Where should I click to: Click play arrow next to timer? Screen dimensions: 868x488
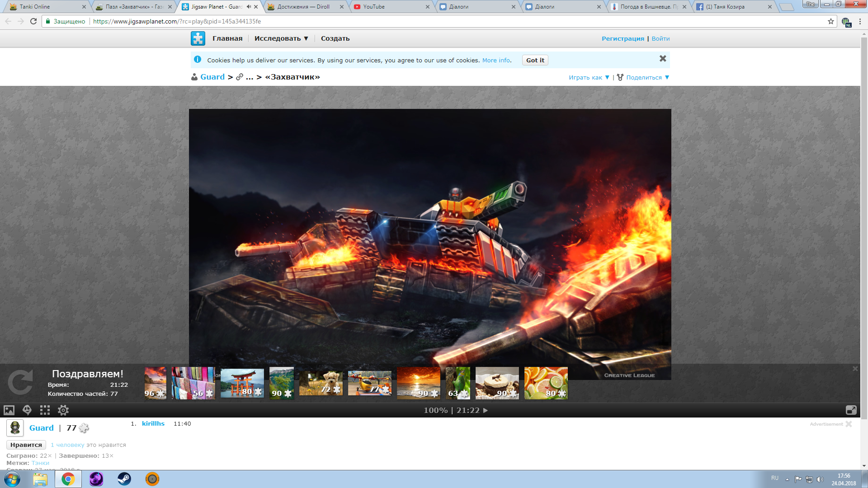click(486, 411)
